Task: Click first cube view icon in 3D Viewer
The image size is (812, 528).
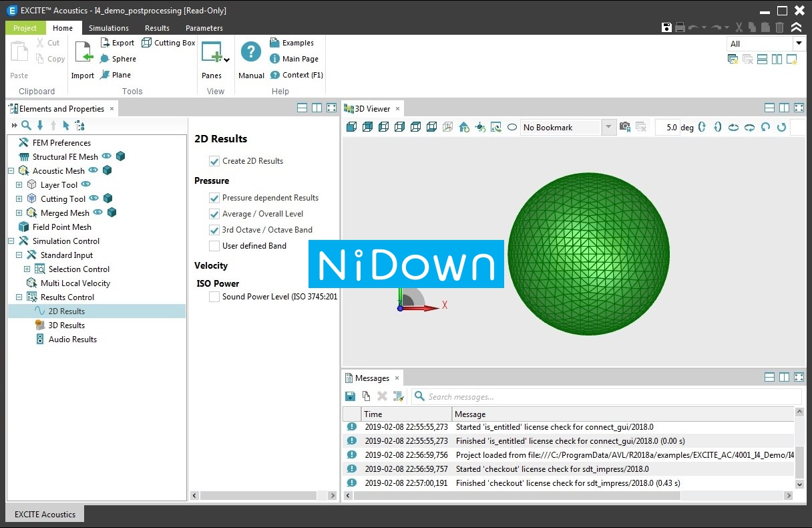Action: pyautogui.click(x=352, y=127)
